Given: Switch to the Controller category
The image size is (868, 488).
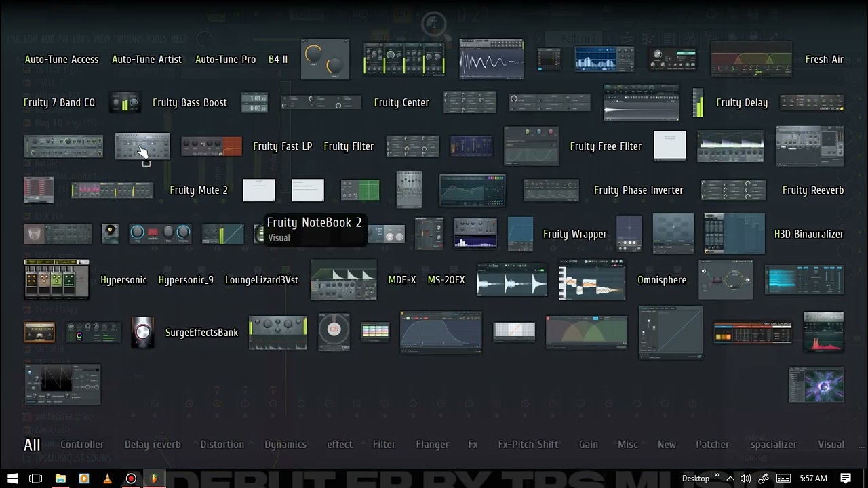Looking at the screenshot, I should click(x=82, y=445).
